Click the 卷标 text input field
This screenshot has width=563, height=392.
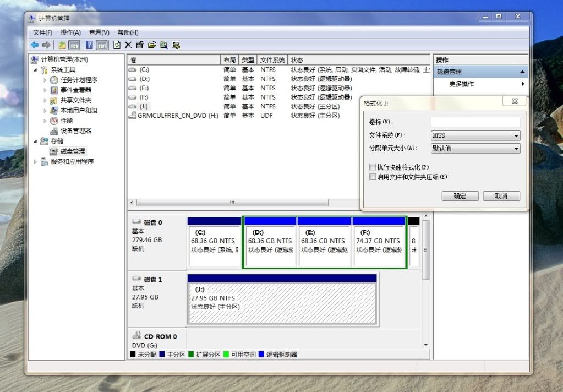475,122
